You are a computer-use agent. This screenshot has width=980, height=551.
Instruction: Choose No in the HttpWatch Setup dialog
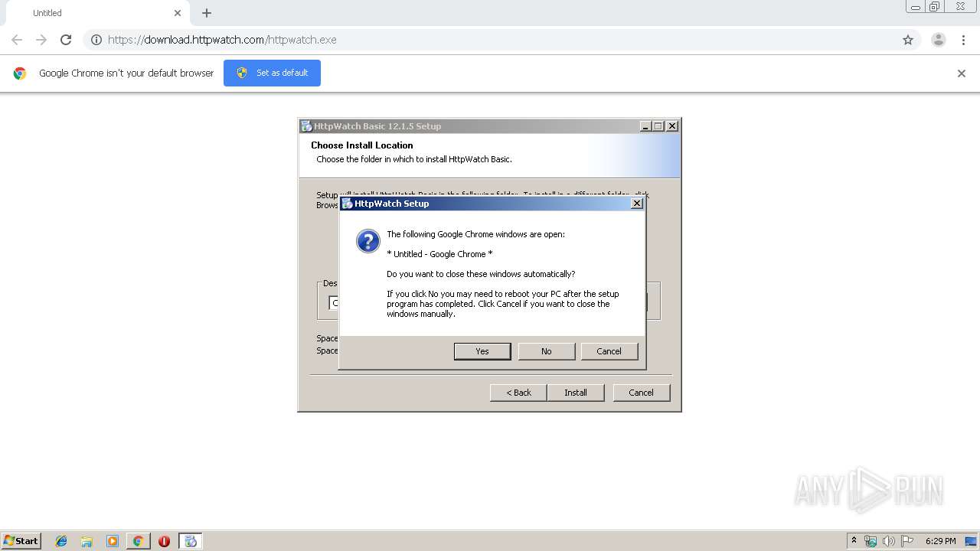[547, 351]
